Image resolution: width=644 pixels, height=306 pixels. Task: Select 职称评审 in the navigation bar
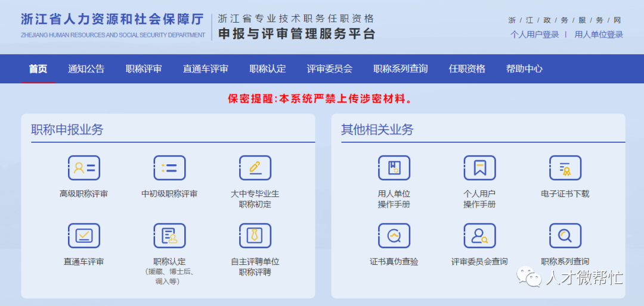(x=144, y=69)
